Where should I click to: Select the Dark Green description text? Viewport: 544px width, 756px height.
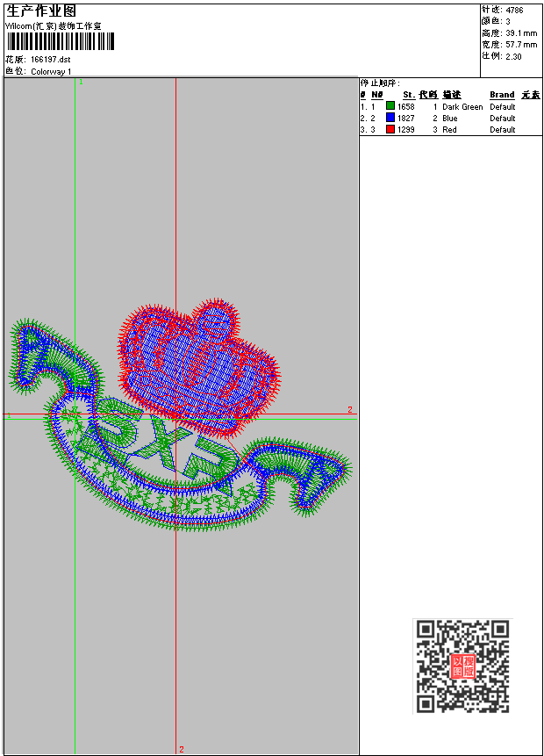click(x=462, y=106)
